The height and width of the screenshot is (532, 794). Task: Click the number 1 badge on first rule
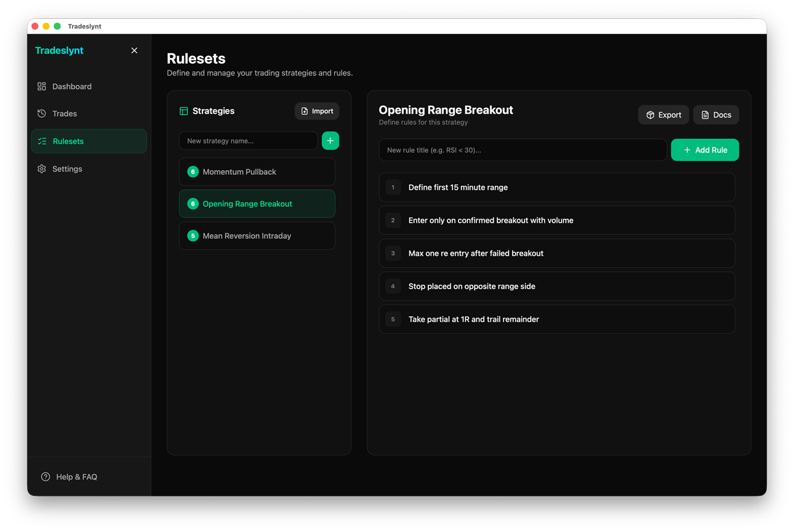pos(393,187)
